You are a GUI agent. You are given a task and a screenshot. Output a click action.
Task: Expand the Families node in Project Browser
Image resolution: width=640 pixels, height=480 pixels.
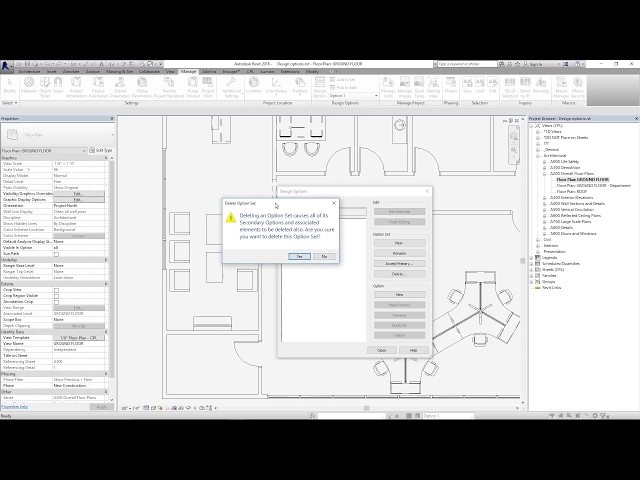(x=531, y=276)
